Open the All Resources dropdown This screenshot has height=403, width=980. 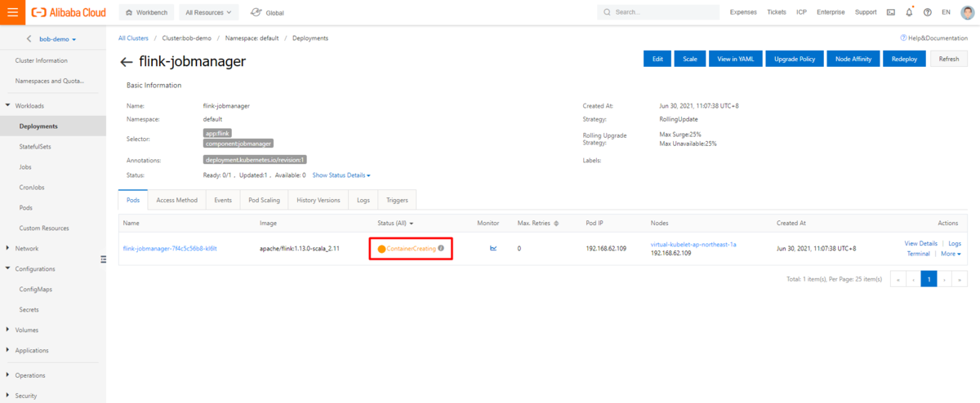208,12
